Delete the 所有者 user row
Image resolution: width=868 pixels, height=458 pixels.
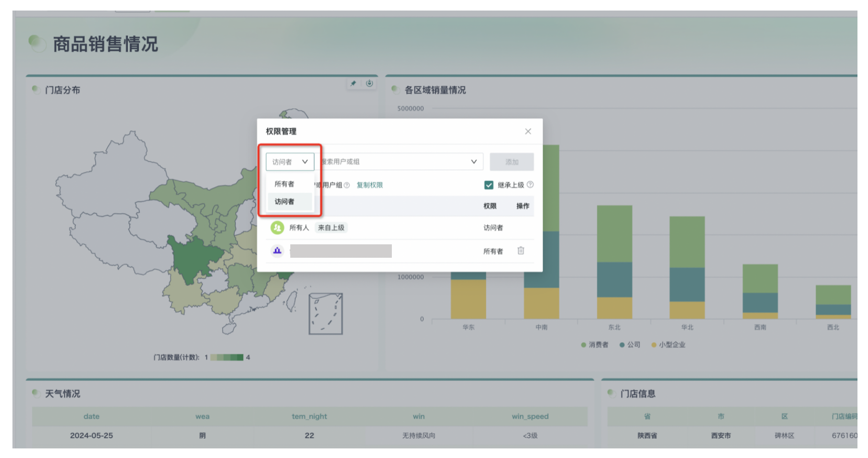click(521, 251)
